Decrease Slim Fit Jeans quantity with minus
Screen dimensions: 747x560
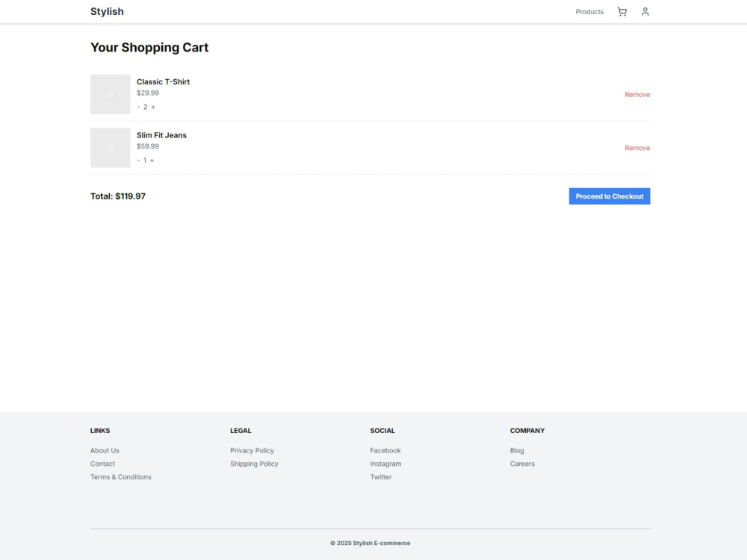click(x=139, y=161)
